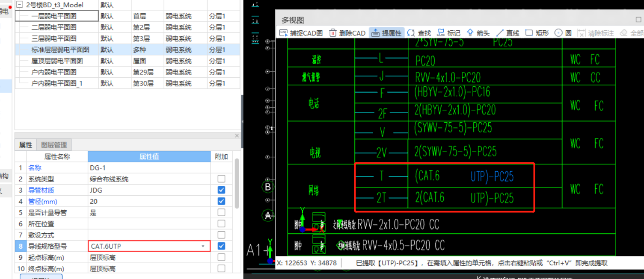The width and height of the screenshot is (644, 279).
Task: Check 附加 checkbox for 所在位置 row
Action: (x=221, y=223)
